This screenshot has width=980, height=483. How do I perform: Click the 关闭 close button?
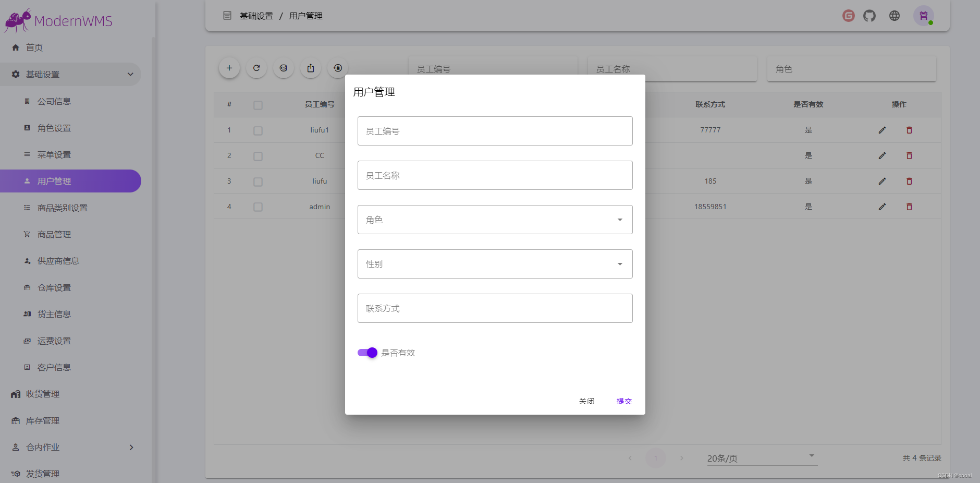587,401
